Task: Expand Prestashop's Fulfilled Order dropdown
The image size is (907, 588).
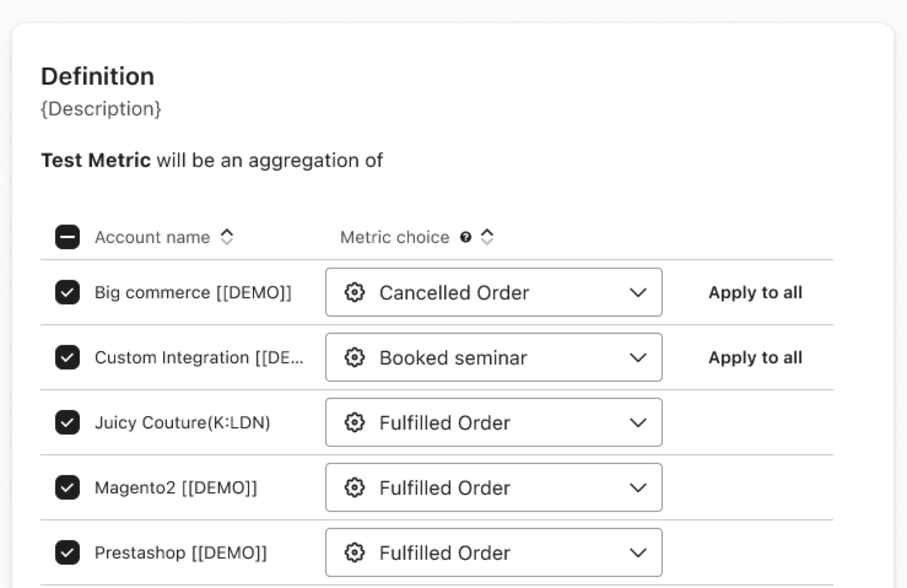Action: click(x=493, y=552)
